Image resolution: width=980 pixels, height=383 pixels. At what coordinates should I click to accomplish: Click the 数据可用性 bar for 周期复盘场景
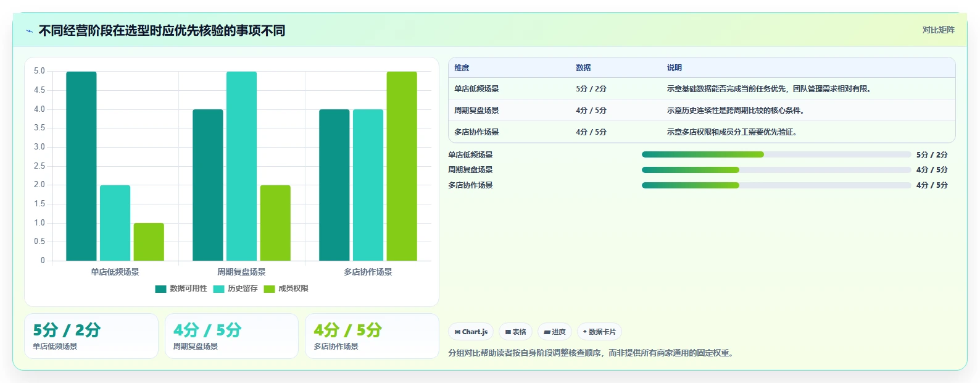tap(207, 185)
